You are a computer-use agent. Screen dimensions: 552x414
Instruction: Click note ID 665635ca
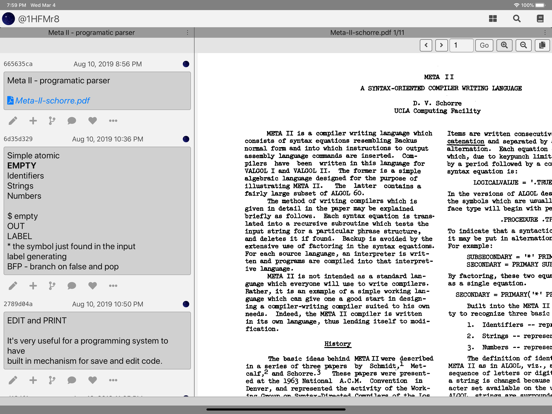click(x=18, y=64)
